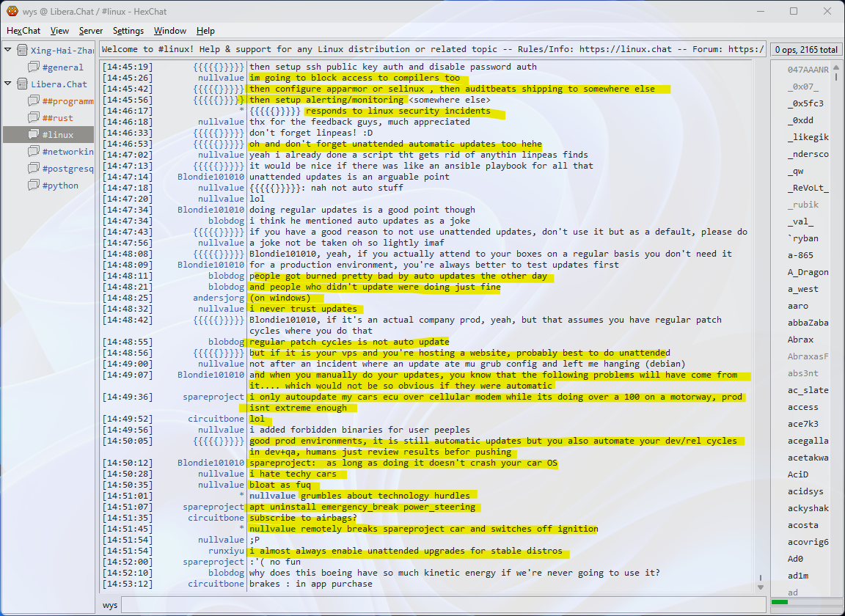Click the channel topic bar text
Screen dimensions: 845x616
point(433,50)
